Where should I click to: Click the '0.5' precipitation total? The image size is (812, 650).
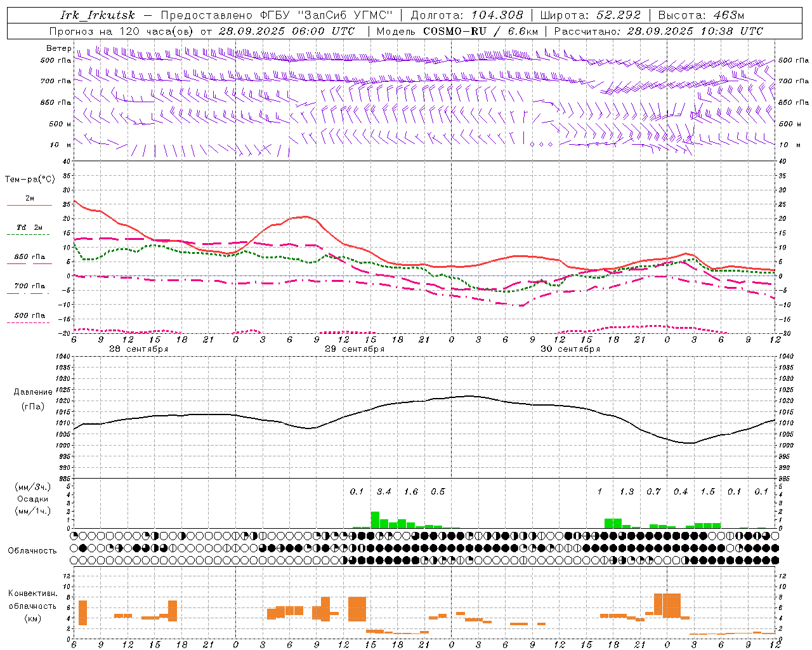pos(438,492)
